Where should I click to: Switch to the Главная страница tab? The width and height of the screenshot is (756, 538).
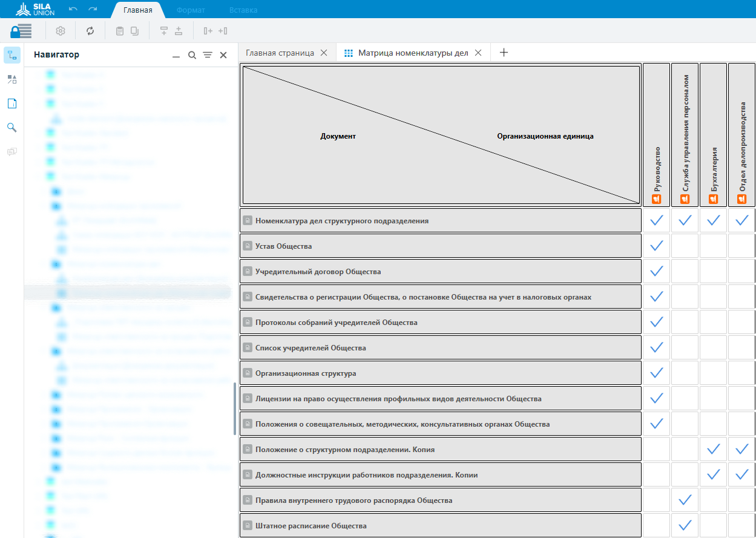pos(280,53)
